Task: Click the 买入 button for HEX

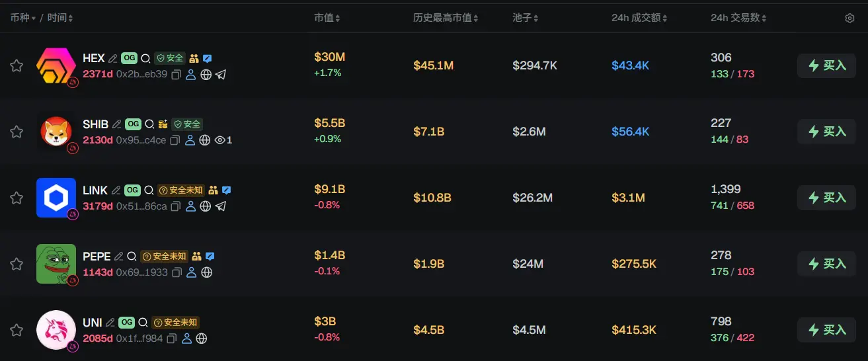Action: point(826,65)
